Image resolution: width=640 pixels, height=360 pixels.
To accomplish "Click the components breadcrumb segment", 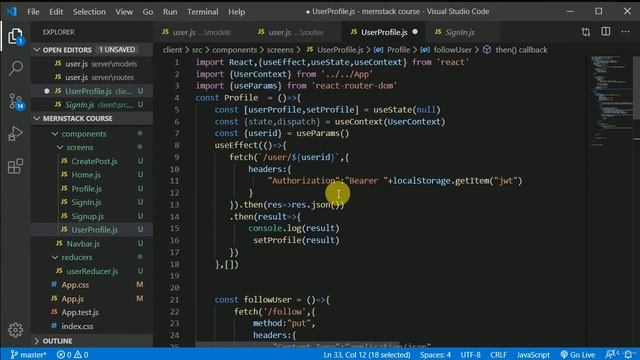I will tap(234, 50).
